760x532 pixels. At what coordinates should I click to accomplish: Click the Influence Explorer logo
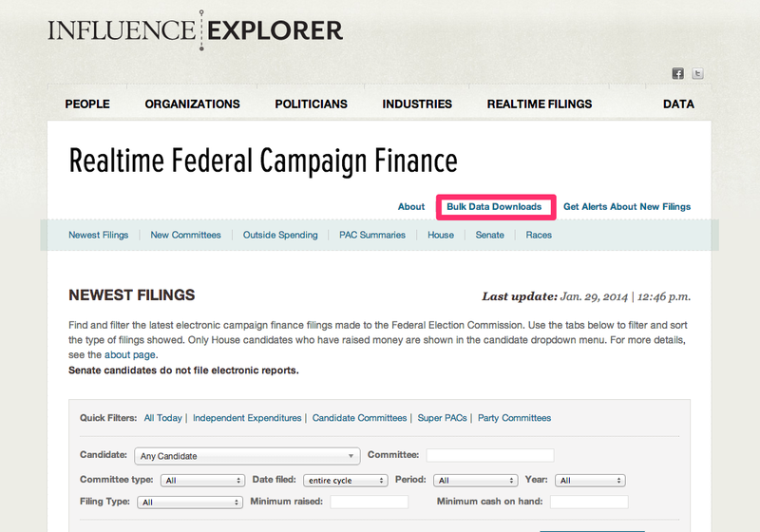pyautogui.click(x=196, y=29)
